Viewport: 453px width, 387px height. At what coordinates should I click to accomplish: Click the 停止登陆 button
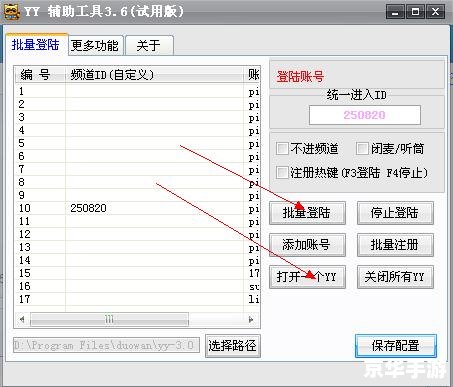click(x=395, y=213)
